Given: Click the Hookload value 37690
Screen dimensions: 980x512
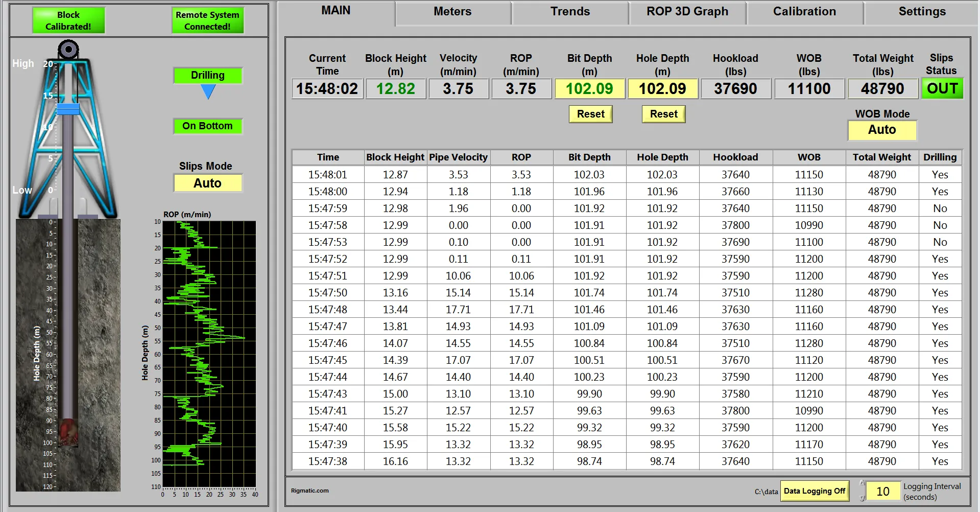Looking at the screenshot, I should pos(735,88).
